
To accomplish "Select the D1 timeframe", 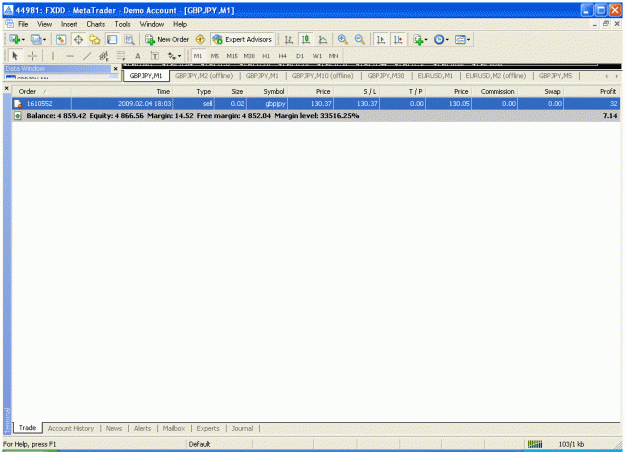I will (x=300, y=56).
